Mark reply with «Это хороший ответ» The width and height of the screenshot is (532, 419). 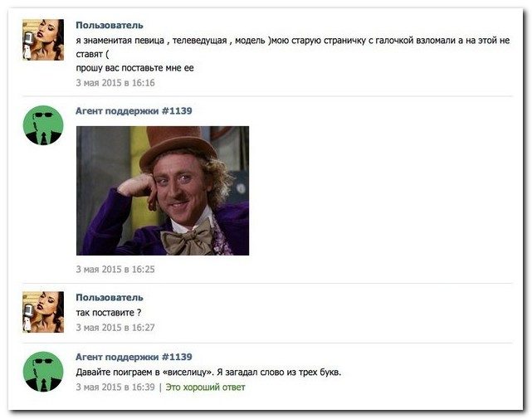(x=205, y=387)
